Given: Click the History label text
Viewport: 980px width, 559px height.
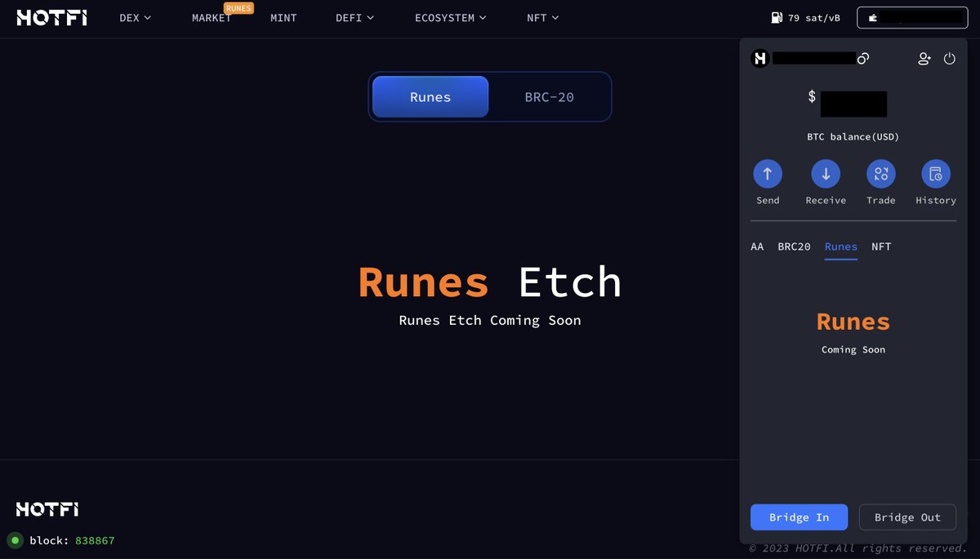Looking at the screenshot, I should (936, 200).
